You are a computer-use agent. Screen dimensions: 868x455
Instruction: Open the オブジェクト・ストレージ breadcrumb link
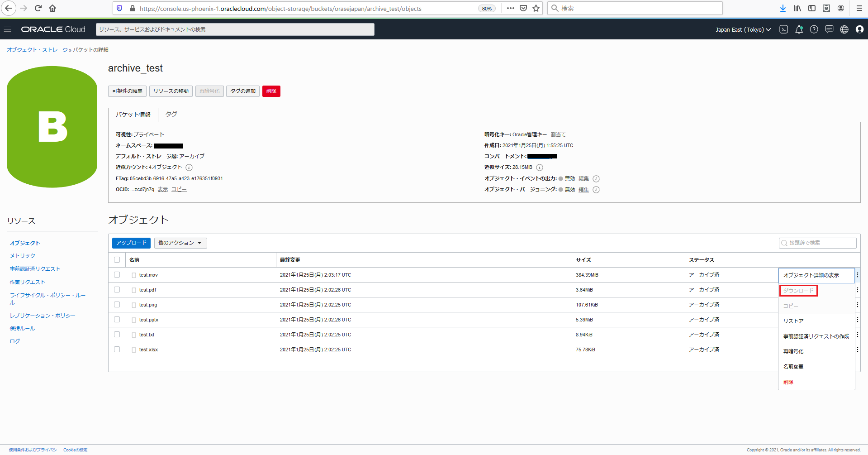(x=37, y=50)
